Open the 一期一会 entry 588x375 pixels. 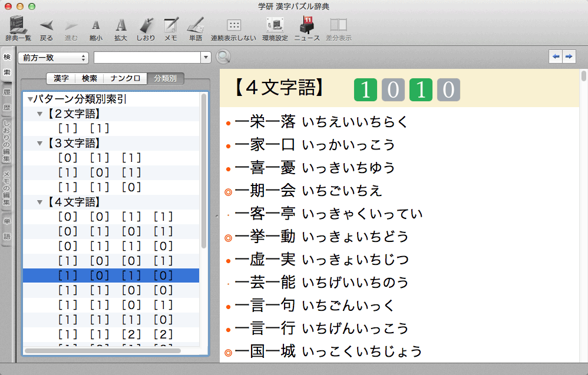click(265, 191)
